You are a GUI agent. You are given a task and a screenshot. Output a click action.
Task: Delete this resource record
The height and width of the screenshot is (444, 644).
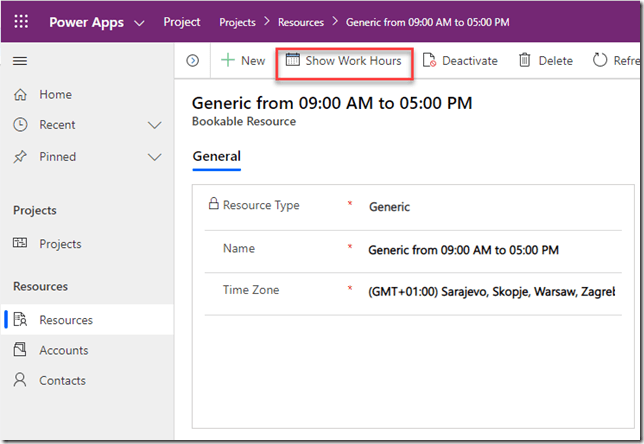(545, 61)
